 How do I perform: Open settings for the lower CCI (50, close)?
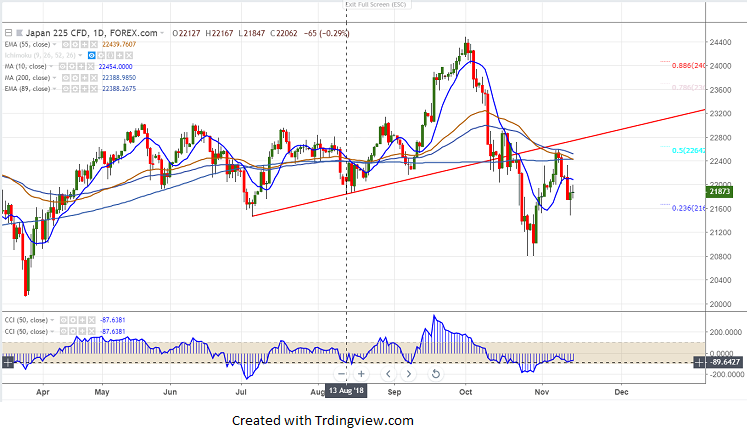point(73,331)
